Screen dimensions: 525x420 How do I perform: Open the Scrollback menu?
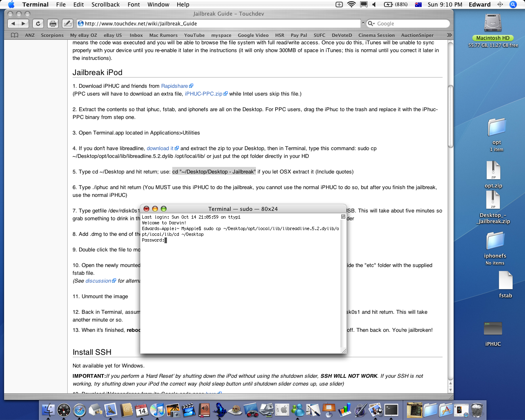tap(105, 5)
